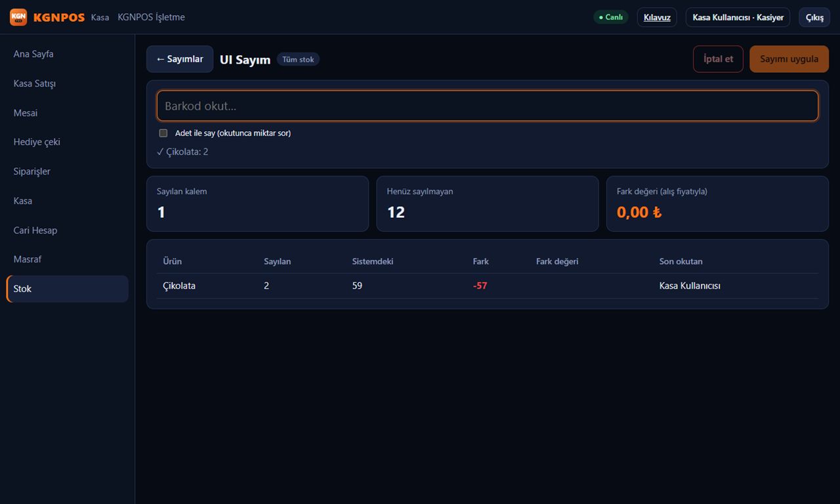Image resolution: width=840 pixels, height=504 pixels.
Task: Click the 'İptal et' button
Action: [718, 59]
